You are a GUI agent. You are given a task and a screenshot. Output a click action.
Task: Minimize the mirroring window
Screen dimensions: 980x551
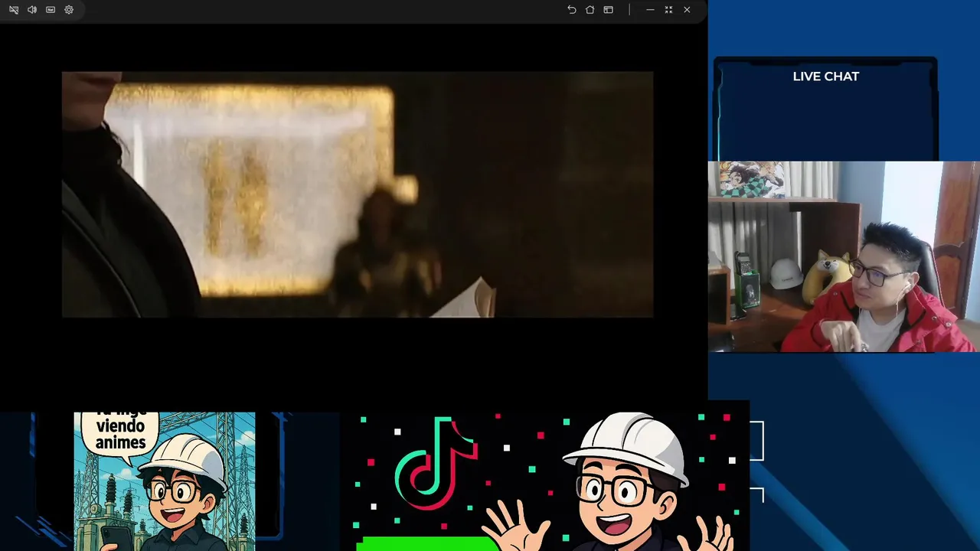(650, 10)
